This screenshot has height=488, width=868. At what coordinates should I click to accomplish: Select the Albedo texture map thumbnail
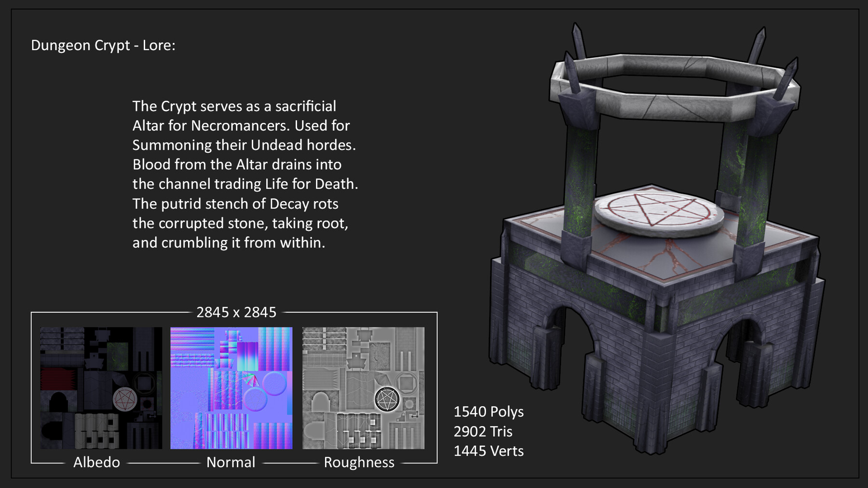tap(101, 385)
